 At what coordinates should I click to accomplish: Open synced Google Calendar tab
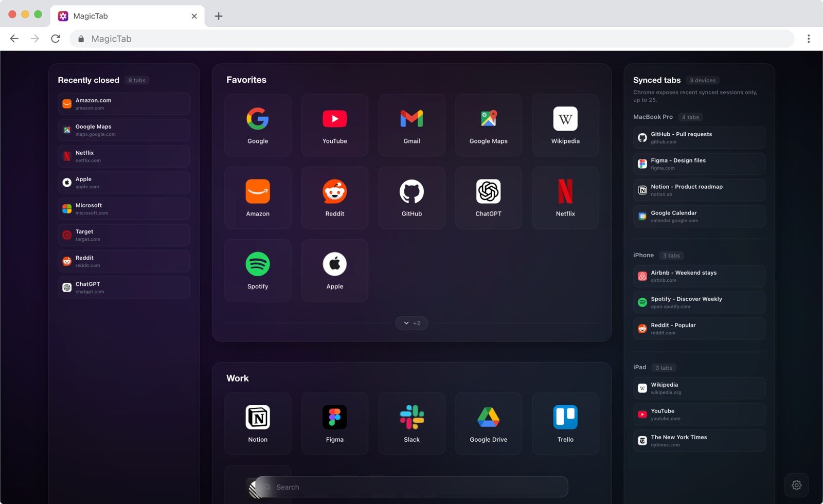pyautogui.click(x=699, y=217)
